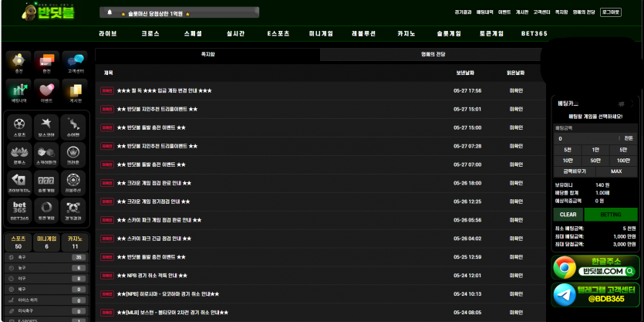Switch to the 쪽지함 tab
644x322 pixels.
(x=207, y=54)
